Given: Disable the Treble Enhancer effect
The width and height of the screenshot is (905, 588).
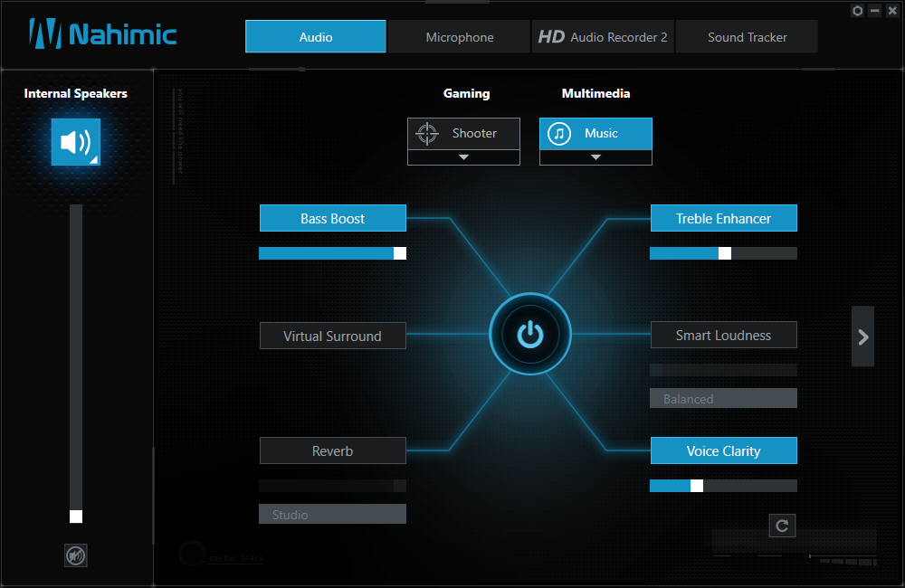Looking at the screenshot, I should click(724, 218).
